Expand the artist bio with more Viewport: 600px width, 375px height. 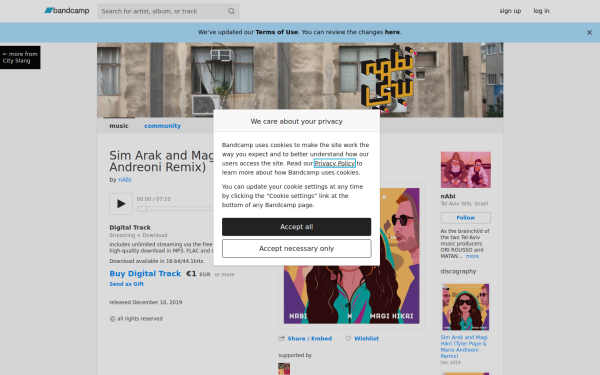tap(472, 256)
